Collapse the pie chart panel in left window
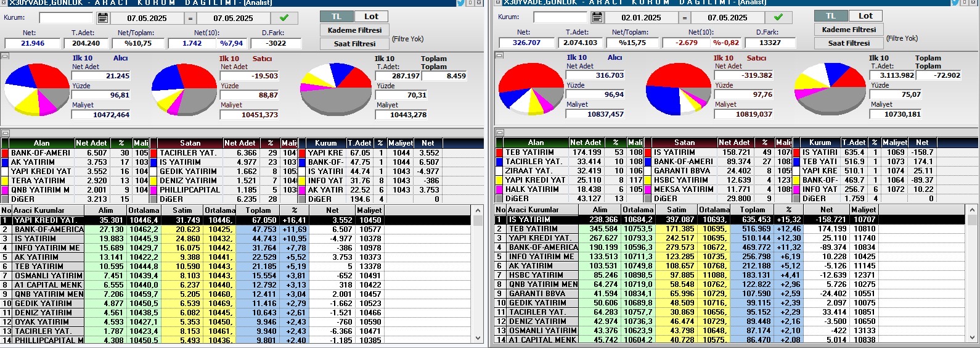980x348 pixels. click(x=5, y=56)
